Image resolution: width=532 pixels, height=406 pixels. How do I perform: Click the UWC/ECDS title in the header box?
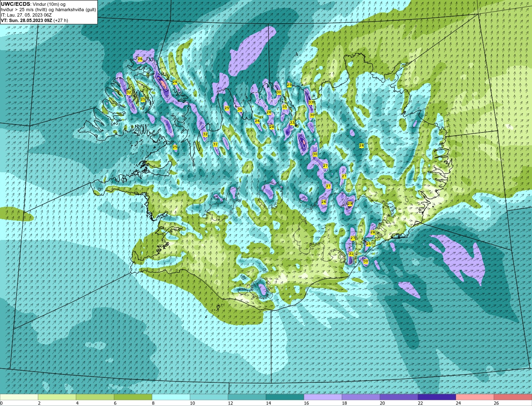point(15,4)
